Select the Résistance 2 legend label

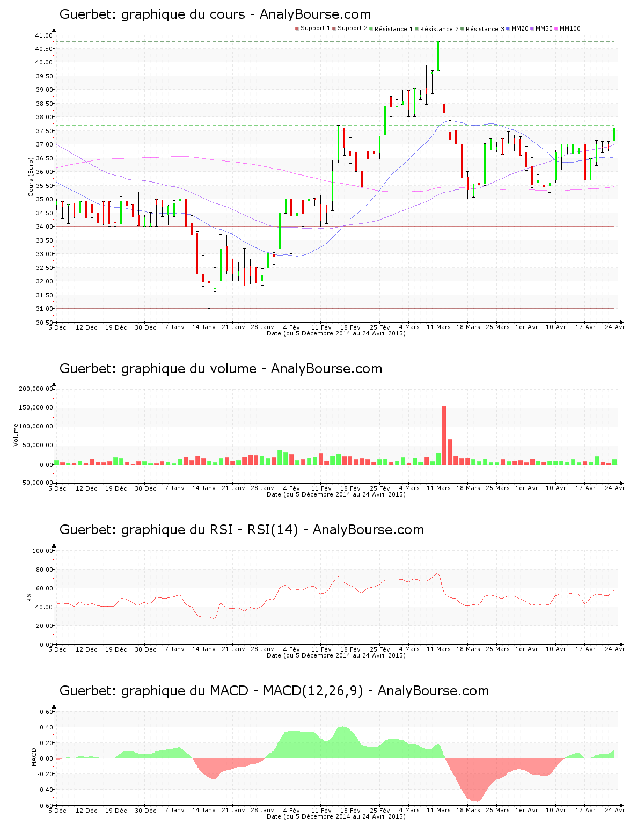pyautogui.click(x=440, y=29)
